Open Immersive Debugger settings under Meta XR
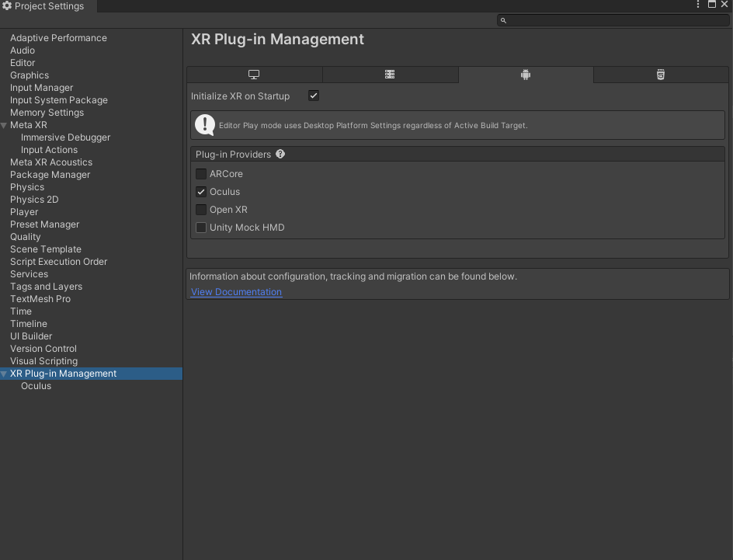The image size is (733, 560). click(x=65, y=137)
